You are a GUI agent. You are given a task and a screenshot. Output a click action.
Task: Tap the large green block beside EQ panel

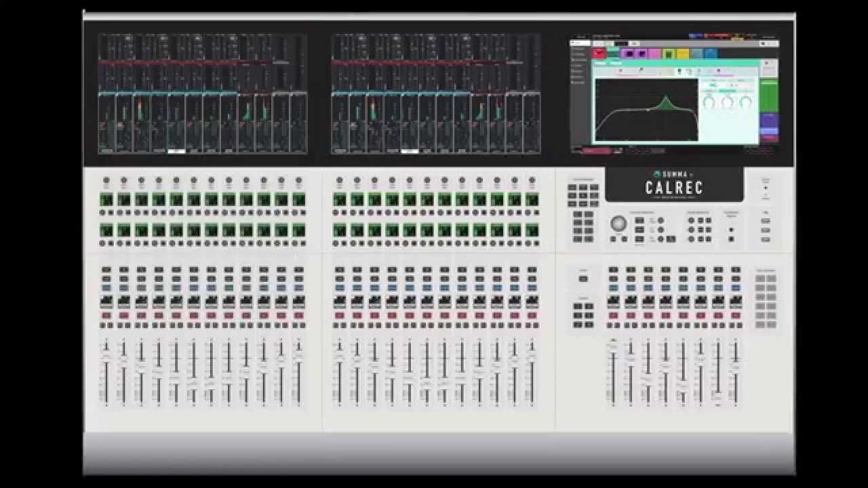[x=768, y=95]
